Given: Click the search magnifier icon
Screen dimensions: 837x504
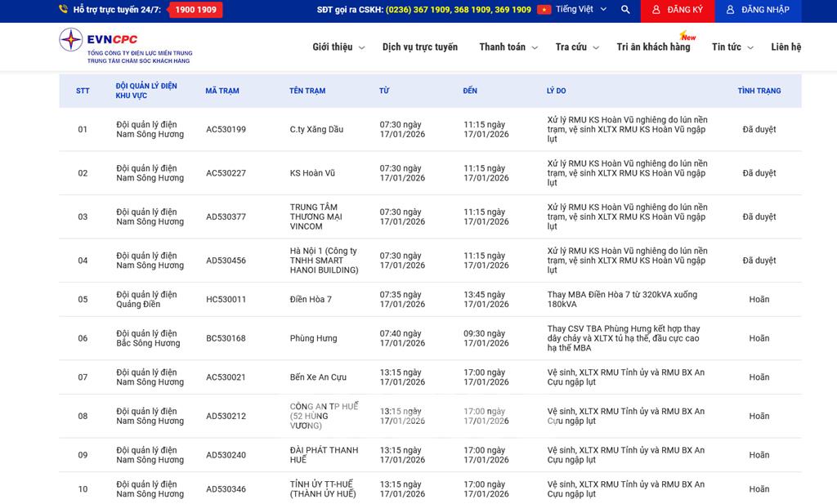Looking at the screenshot, I should (625, 10).
